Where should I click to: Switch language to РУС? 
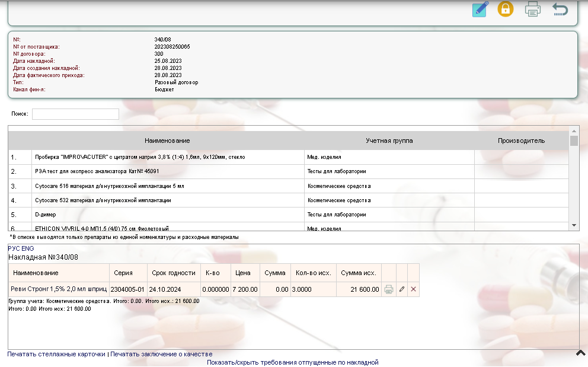13,248
